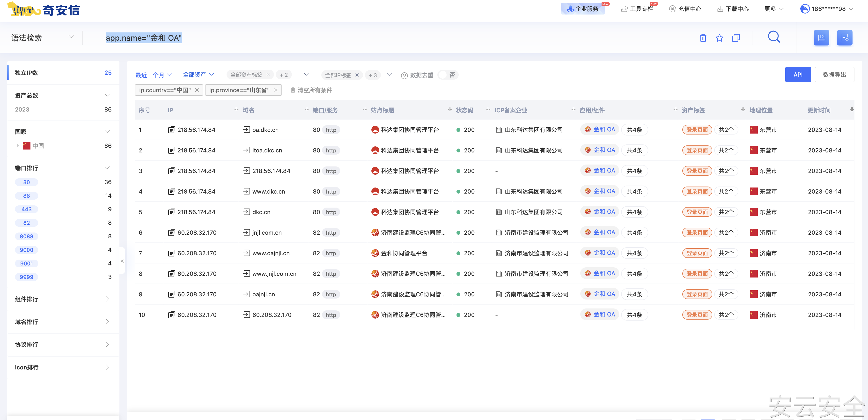Click the user avatar icon
868x420 pixels.
[805, 9]
